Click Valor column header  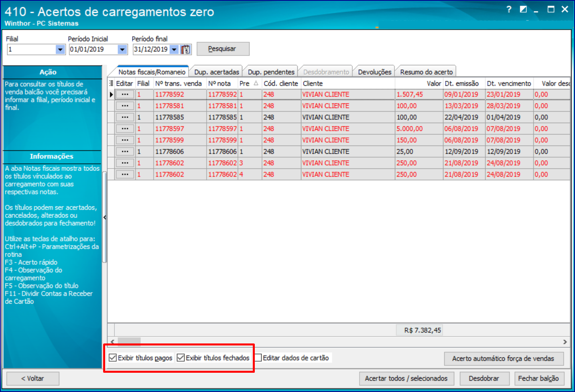pyautogui.click(x=419, y=83)
